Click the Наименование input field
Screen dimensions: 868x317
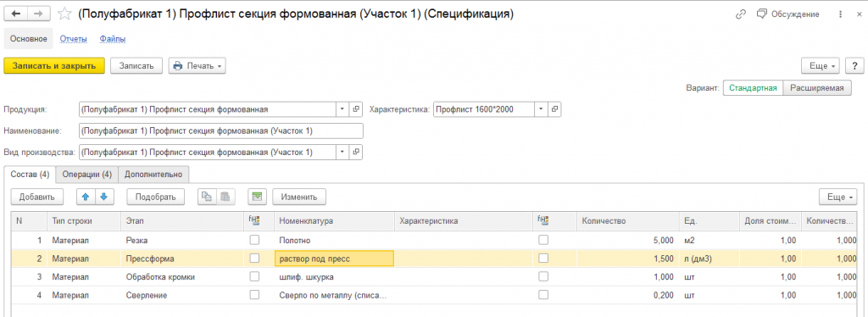coord(221,131)
